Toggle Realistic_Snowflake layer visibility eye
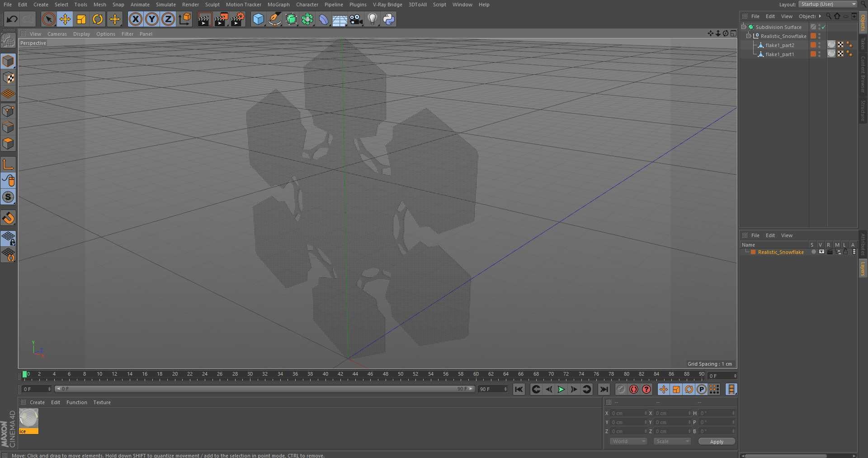This screenshot has height=458, width=868. point(821,252)
